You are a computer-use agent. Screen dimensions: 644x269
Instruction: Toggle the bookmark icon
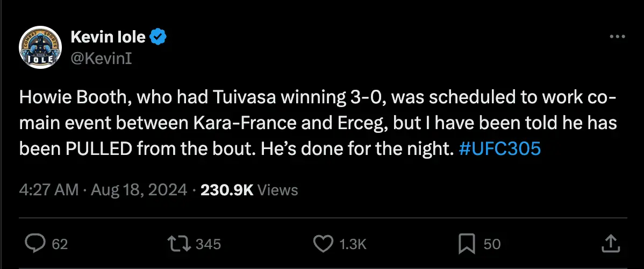pos(466,244)
